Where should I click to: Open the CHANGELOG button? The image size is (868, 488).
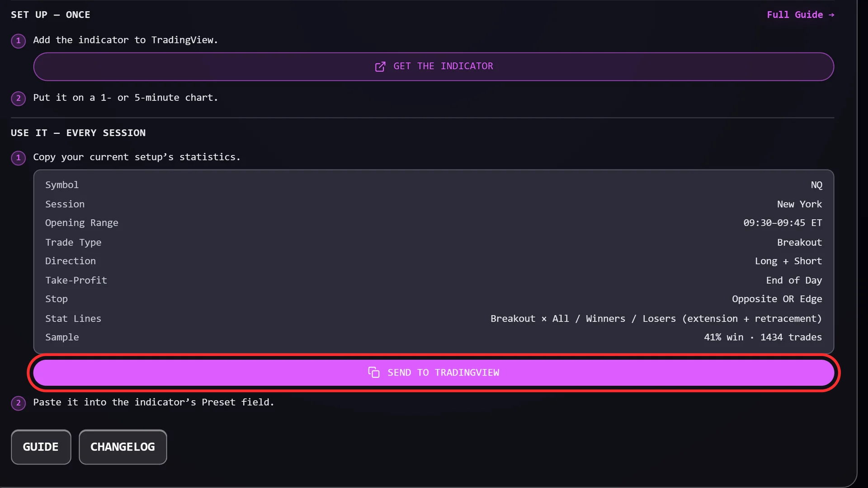123,447
